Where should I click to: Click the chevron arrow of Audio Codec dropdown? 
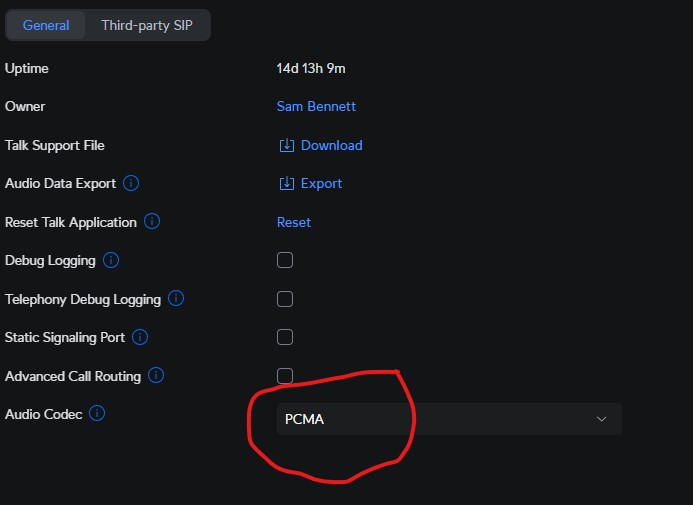[x=601, y=419]
